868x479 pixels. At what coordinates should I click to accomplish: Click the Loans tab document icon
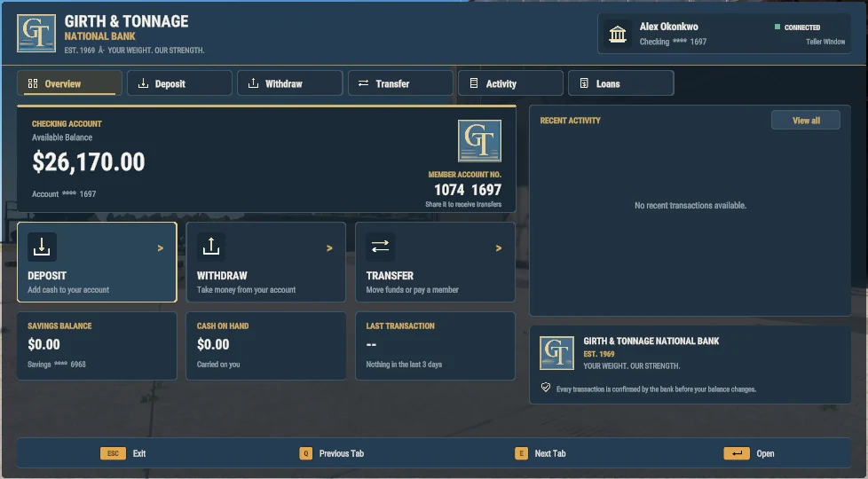click(x=584, y=83)
